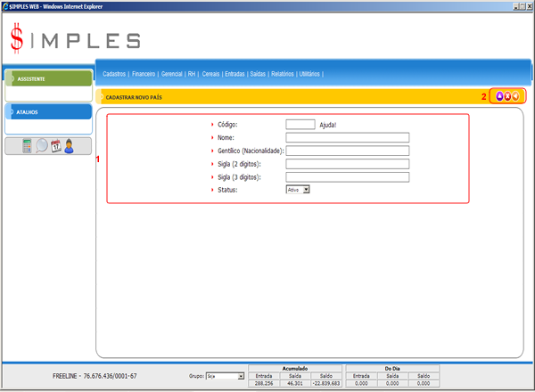Click the orange back arrow icon

click(515, 96)
